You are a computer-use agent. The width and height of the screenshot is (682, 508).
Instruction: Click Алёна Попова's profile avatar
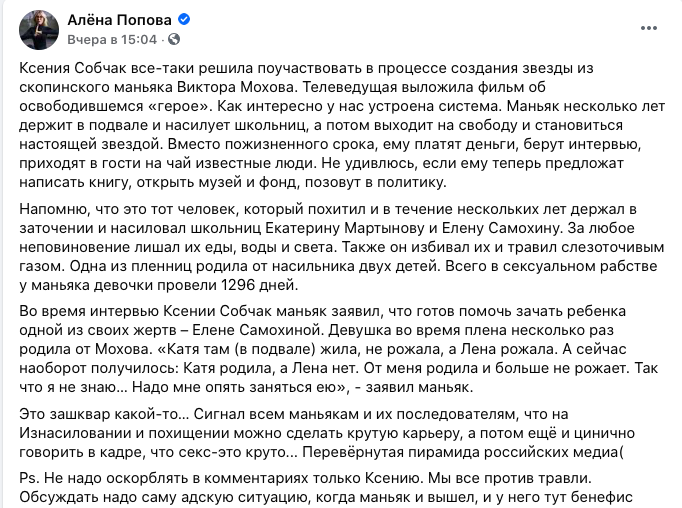click(x=36, y=29)
